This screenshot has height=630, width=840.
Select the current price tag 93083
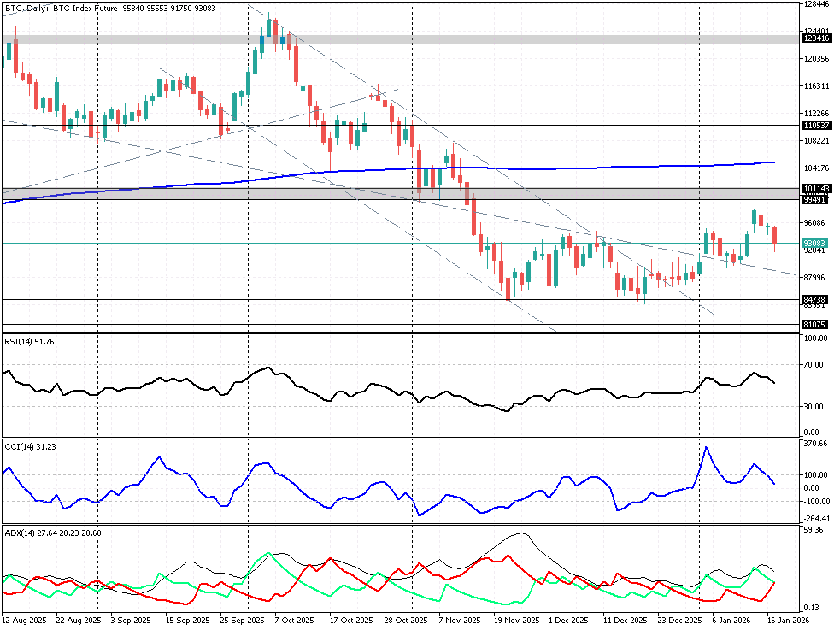[x=814, y=244]
